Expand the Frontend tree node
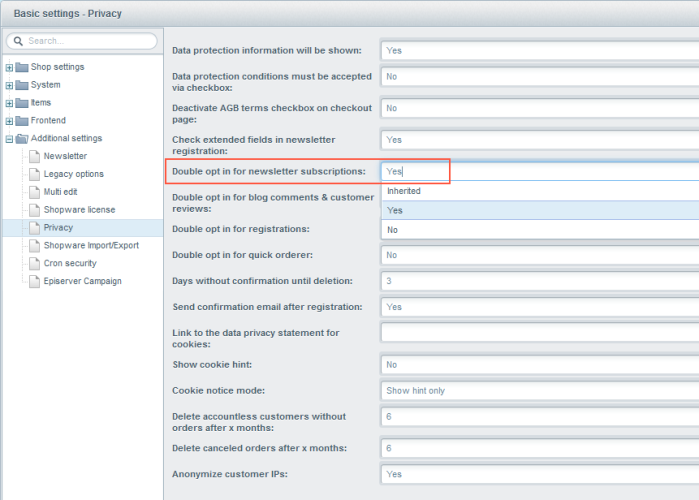 (x=9, y=121)
